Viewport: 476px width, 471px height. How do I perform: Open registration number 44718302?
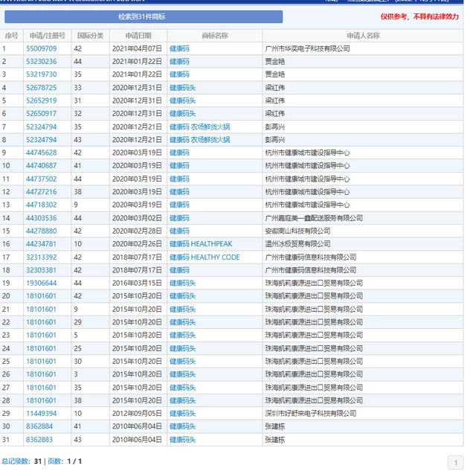tap(42, 205)
